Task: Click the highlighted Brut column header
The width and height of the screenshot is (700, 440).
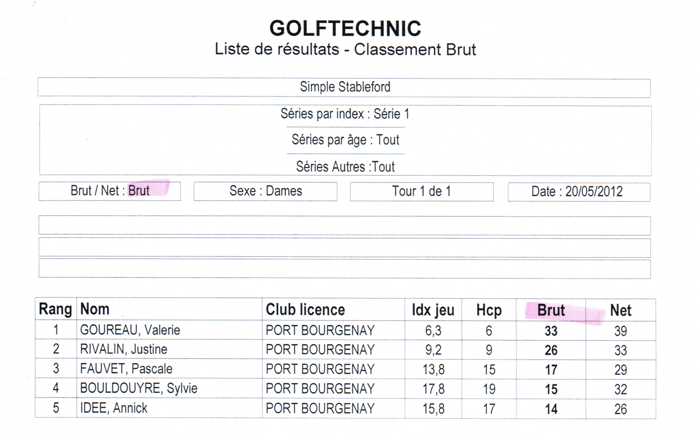Action: pos(551,310)
